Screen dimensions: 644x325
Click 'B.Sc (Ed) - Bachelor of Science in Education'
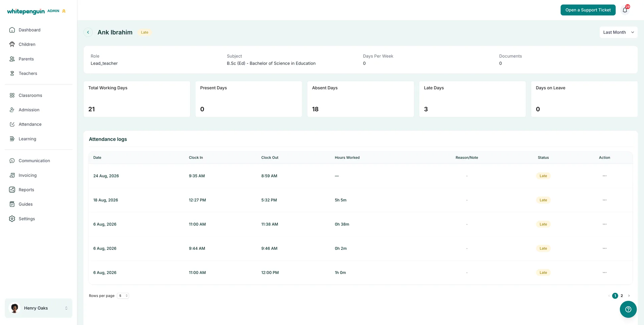point(271,63)
